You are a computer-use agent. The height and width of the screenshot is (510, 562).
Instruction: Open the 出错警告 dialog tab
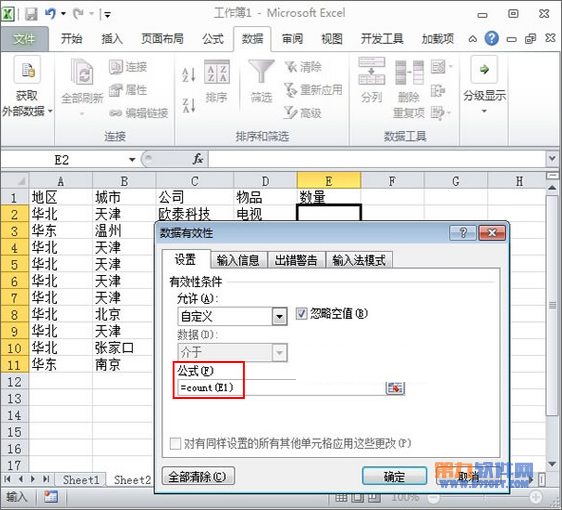point(296,260)
